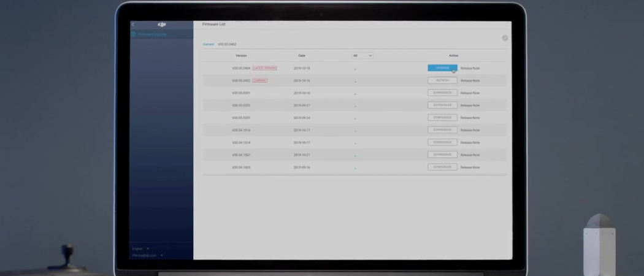Click the Latest Version badge

click(264, 68)
